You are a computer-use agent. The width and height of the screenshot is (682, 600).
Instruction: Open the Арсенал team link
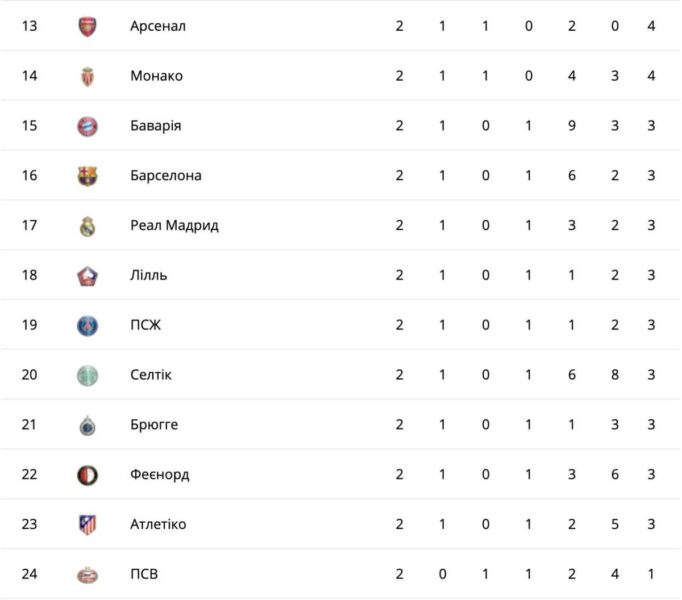(x=158, y=26)
